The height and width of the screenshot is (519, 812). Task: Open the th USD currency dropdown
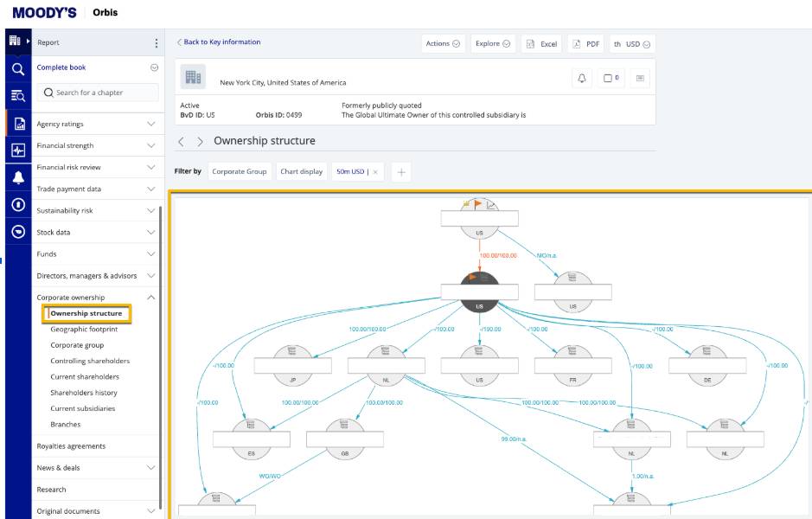[632, 44]
